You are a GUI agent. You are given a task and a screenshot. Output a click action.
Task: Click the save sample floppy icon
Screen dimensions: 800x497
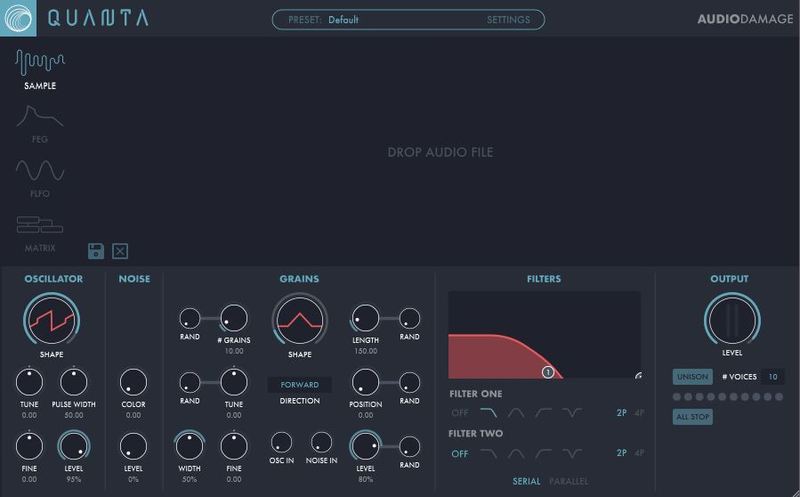[x=96, y=251]
